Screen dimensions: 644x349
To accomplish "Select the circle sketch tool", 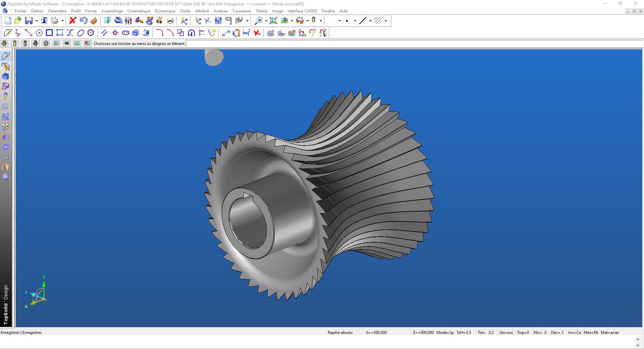I will (39, 33).
